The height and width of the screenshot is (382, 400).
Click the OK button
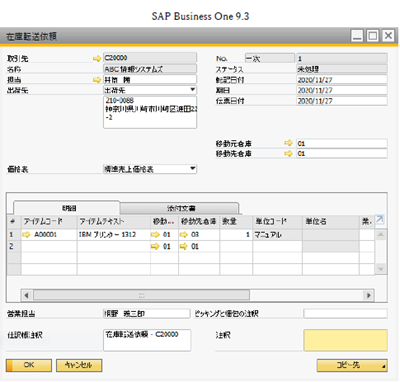point(29,365)
